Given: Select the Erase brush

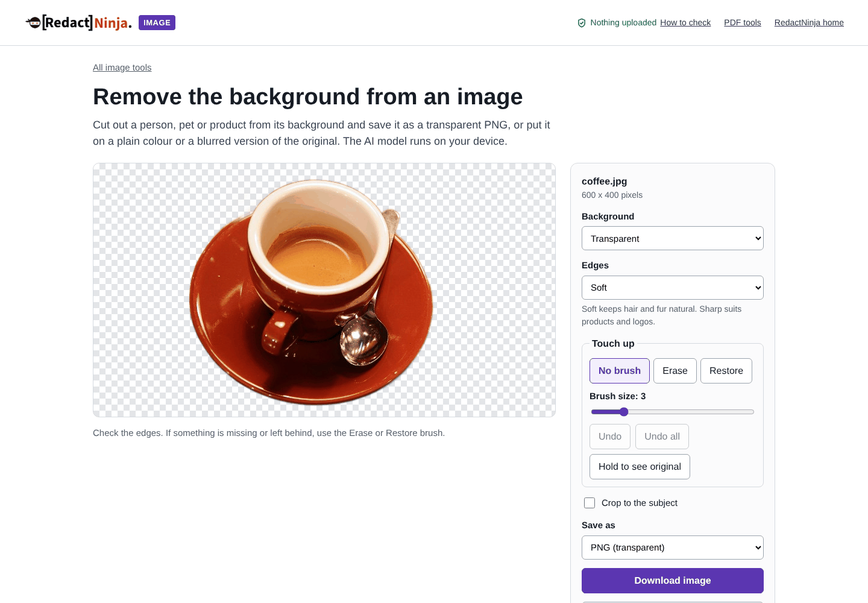Looking at the screenshot, I should point(675,371).
